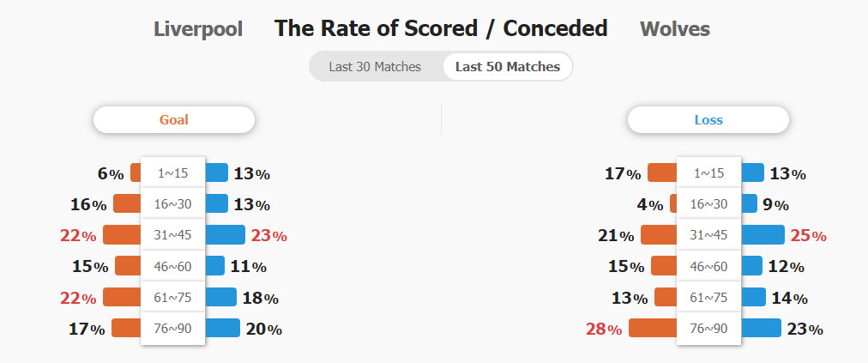Click Goal chart 76~90 interval label
868x363 pixels.
click(x=172, y=328)
